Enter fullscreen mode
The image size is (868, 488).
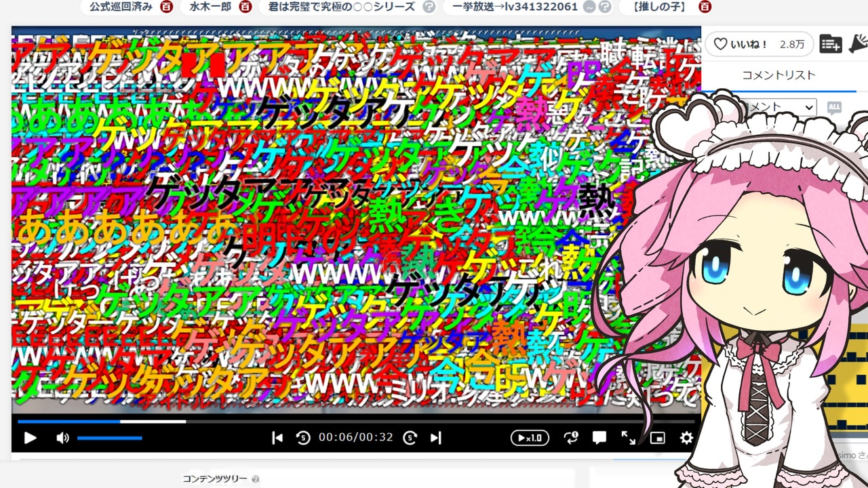(x=629, y=438)
